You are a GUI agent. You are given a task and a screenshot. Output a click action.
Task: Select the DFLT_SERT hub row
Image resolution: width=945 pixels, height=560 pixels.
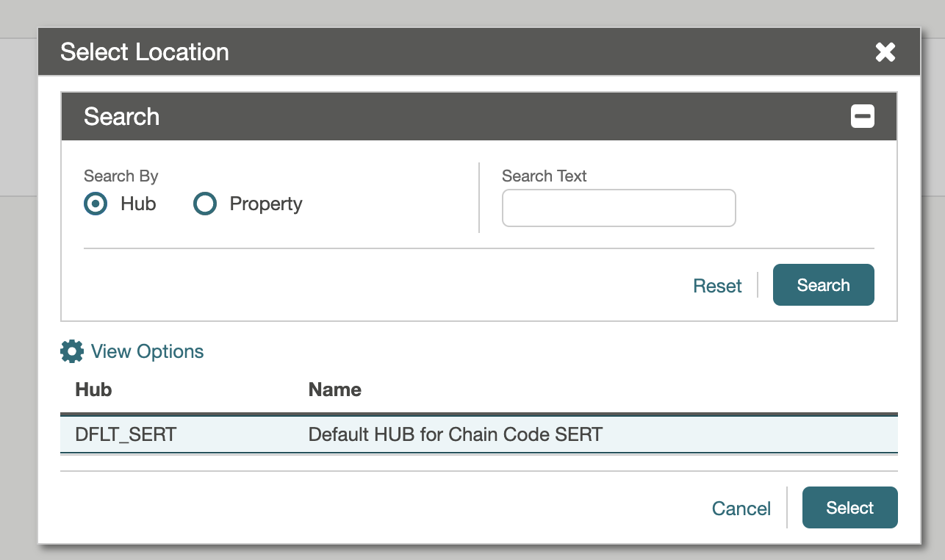coord(479,434)
